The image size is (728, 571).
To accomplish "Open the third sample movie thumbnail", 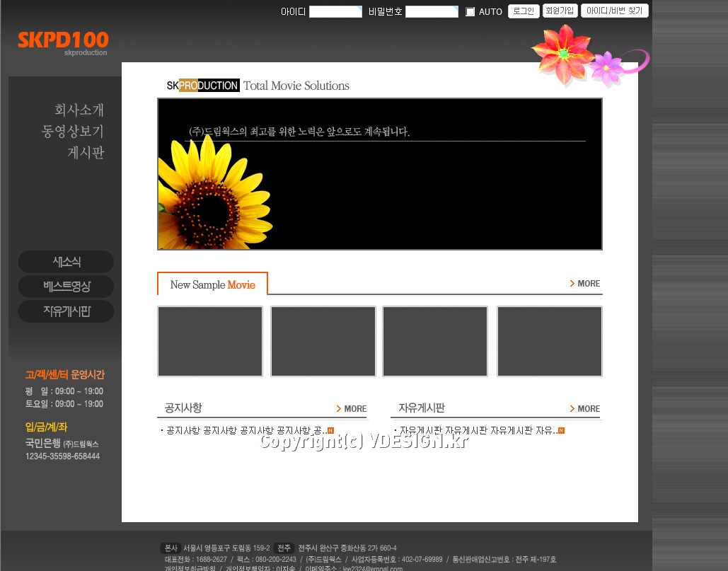I will (x=435, y=341).
